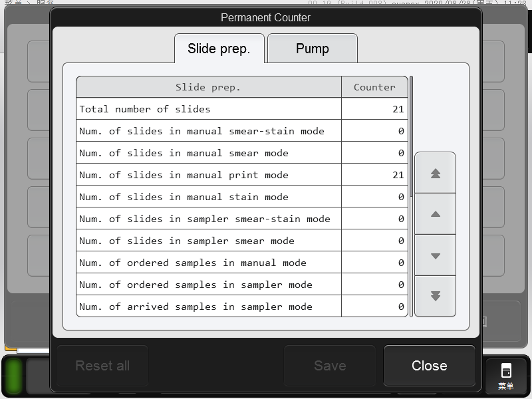Open the menu icon in bottom bar
This screenshot has height=399, width=532.
tap(506, 376)
